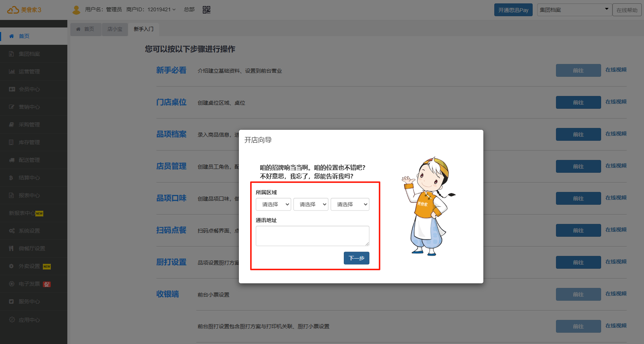The height and width of the screenshot is (344, 644).
Task: Click the 下一步 button
Action: (x=356, y=258)
